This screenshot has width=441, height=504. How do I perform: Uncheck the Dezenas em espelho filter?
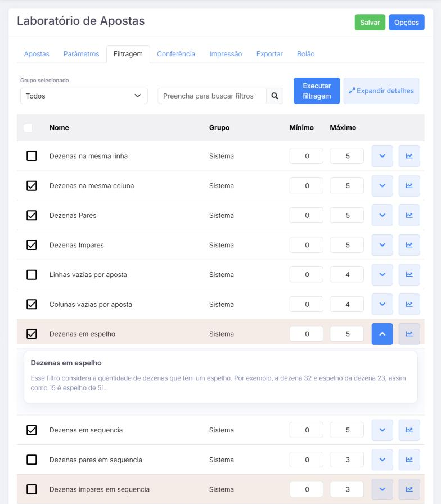[31, 334]
